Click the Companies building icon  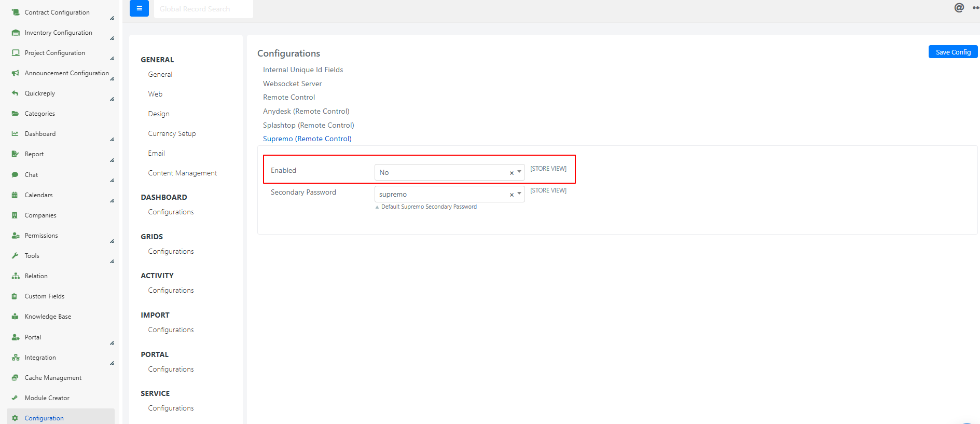click(15, 215)
